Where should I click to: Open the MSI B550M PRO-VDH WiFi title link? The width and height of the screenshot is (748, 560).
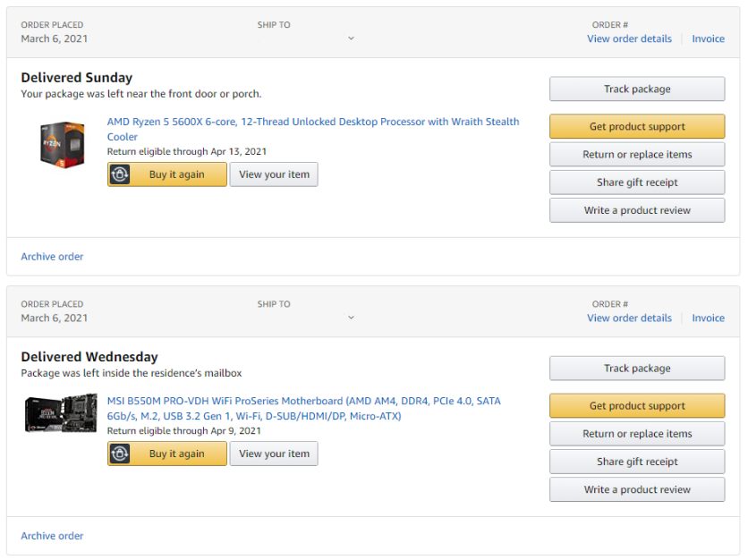[304, 408]
